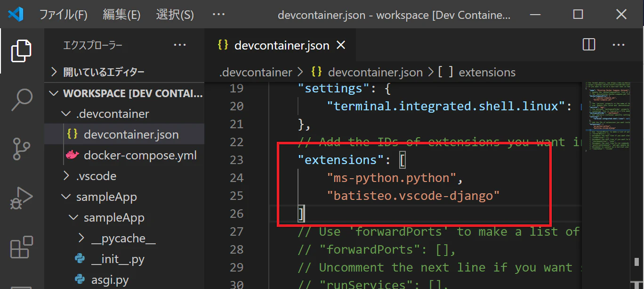Image resolution: width=644 pixels, height=289 pixels.
Task: Open the 選択(S) menu
Action: coord(175,15)
